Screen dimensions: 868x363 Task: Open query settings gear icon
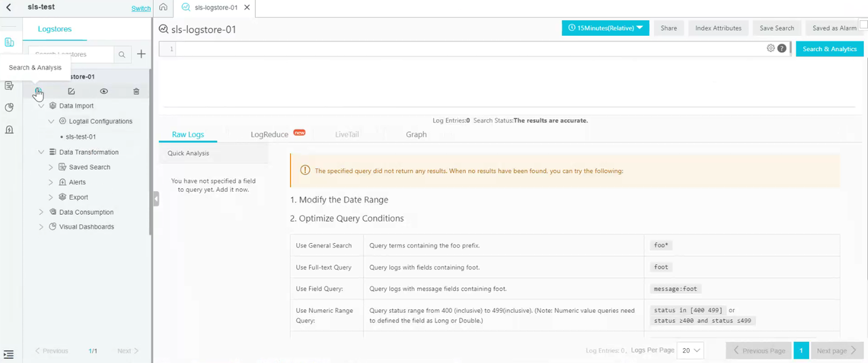point(771,48)
